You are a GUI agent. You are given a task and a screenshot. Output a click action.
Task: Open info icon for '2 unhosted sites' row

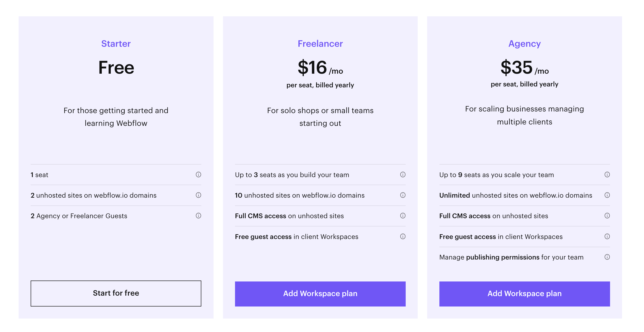(198, 195)
